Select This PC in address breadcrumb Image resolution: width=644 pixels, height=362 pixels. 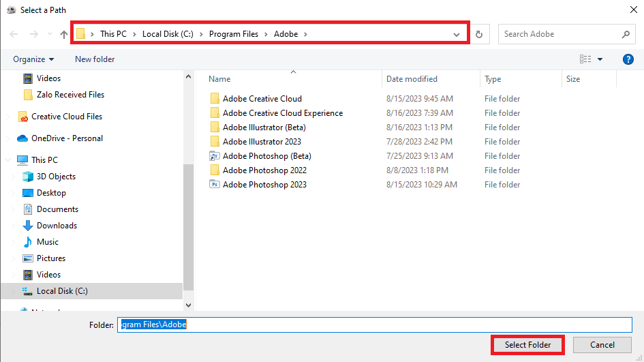[113, 34]
